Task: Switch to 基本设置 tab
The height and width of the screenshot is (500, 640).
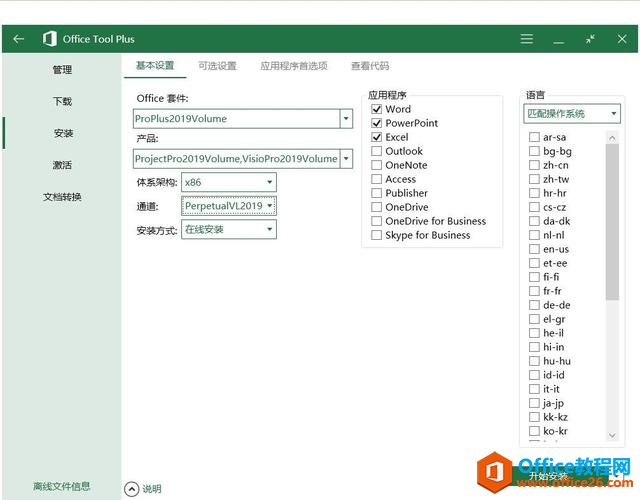Action: tap(155, 65)
